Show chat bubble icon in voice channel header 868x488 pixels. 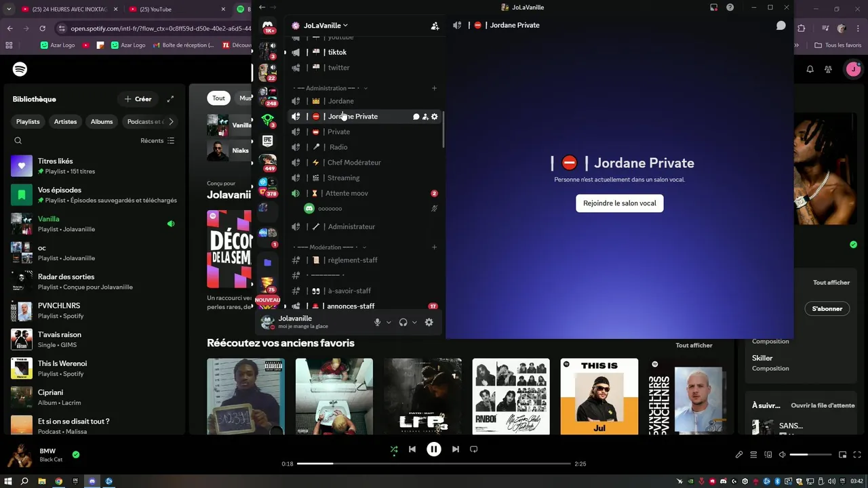coord(781,26)
